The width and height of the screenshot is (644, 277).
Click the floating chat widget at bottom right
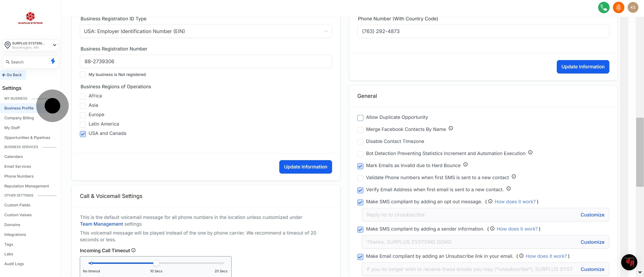pos(629,262)
